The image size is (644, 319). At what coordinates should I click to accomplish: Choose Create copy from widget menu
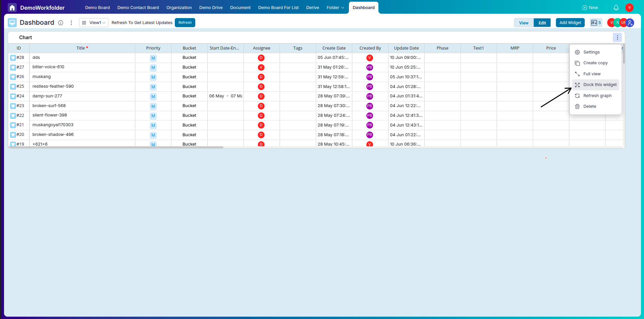point(595,63)
